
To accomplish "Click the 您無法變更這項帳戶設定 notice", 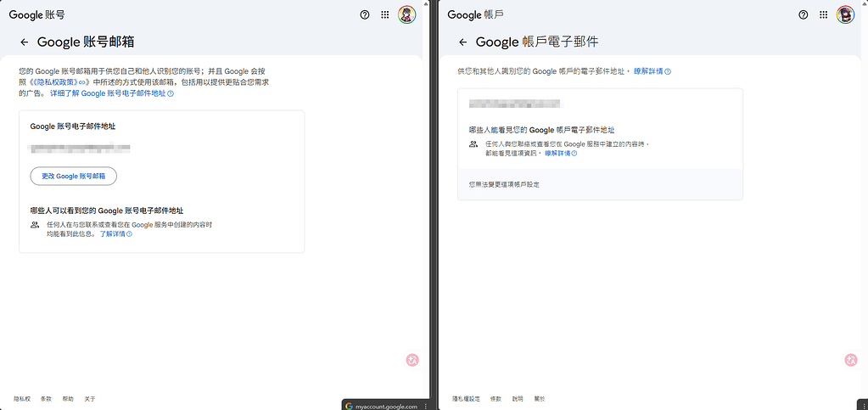I will pyautogui.click(x=504, y=184).
